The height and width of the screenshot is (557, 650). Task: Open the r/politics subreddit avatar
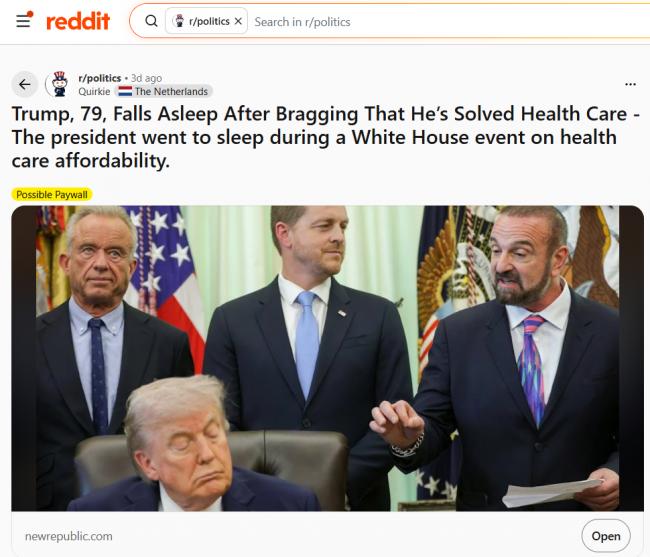click(59, 84)
